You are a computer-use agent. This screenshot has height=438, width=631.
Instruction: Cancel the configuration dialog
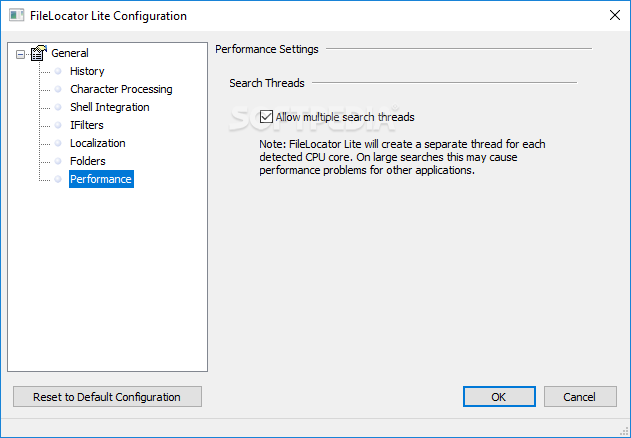580,397
